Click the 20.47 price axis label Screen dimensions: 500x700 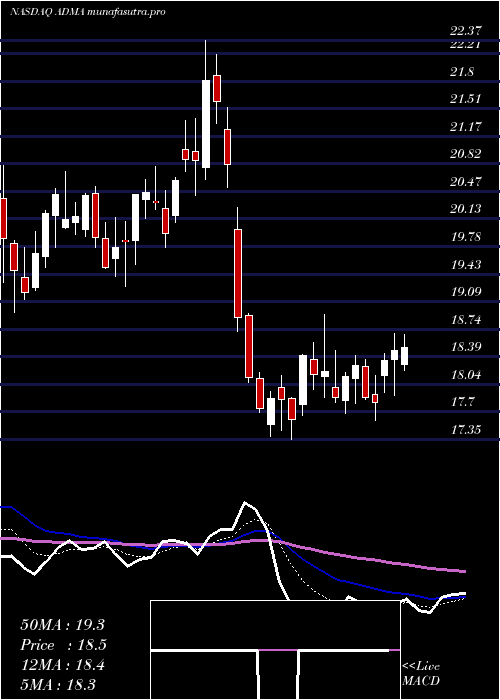click(x=466, y=182)
